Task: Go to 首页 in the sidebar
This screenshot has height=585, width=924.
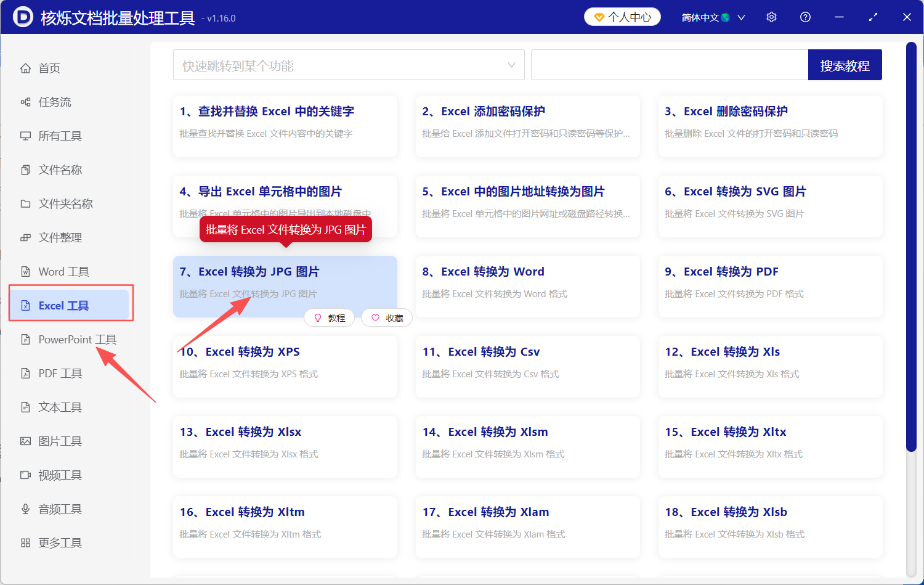Action: coord(49,68)
